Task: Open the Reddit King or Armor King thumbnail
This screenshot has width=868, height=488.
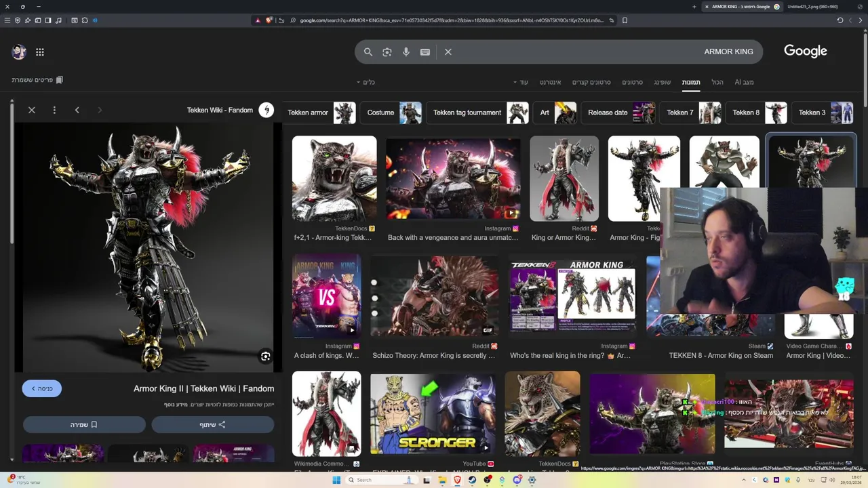Action: pos(564,179)
